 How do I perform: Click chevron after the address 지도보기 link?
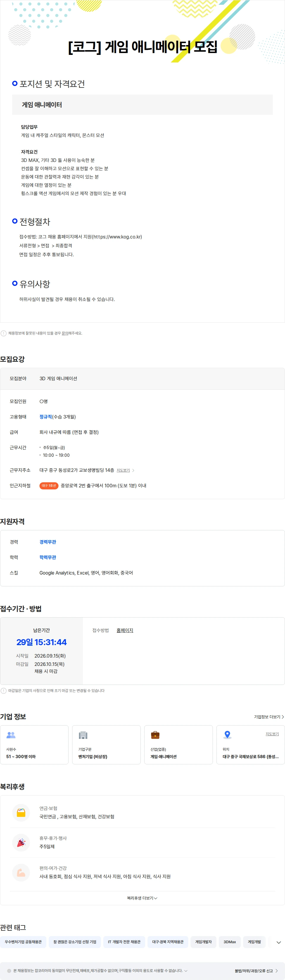pyautogui.click(x=133, y=471)
